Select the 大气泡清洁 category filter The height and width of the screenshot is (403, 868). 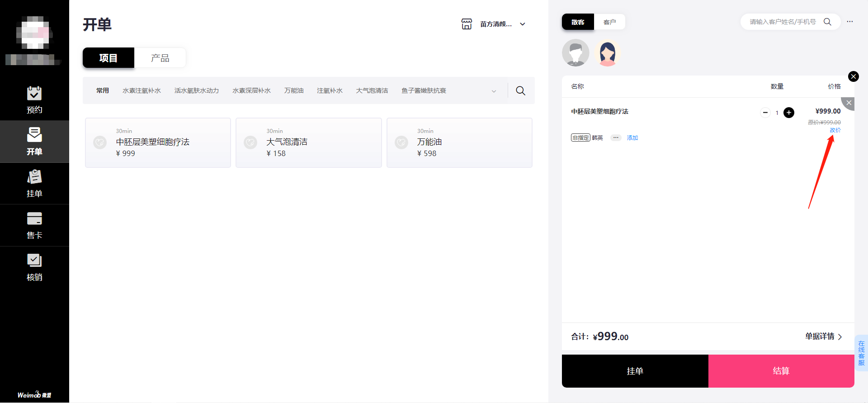point(372,91)
